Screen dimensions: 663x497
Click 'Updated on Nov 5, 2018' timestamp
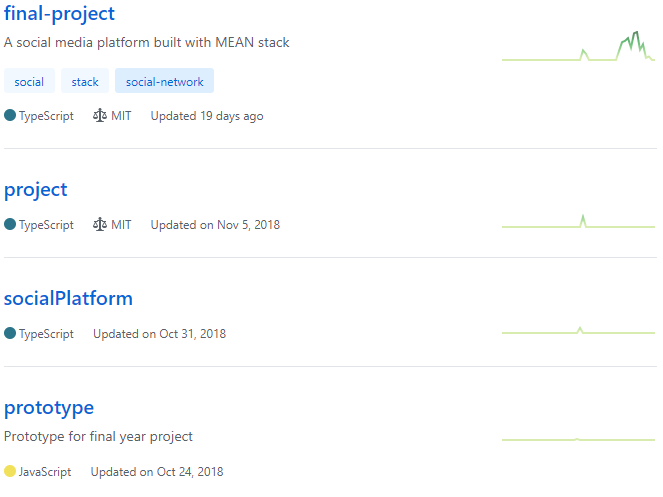tap(215, 225)
